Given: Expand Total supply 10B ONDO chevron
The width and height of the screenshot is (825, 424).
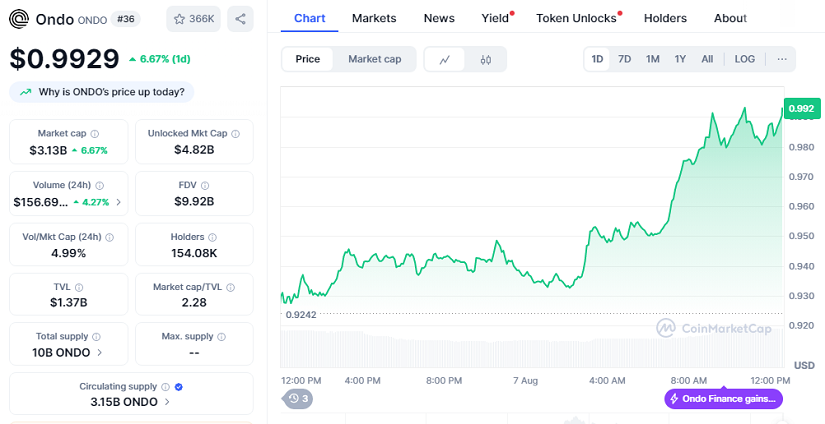Looking at the screenshot, I should pos(99,352).
